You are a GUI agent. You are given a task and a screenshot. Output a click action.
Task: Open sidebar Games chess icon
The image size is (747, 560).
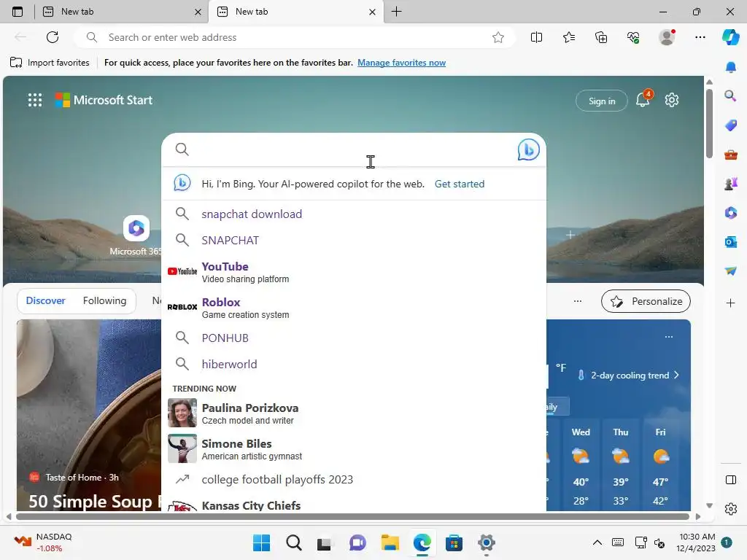click(731, 183)
